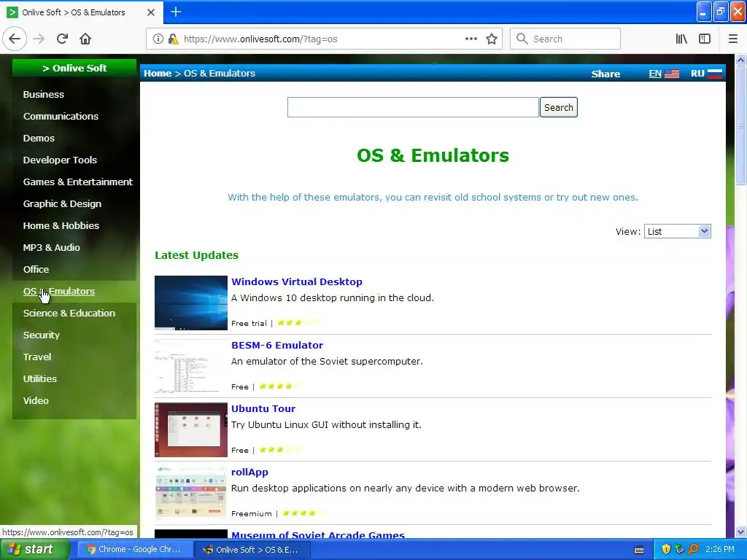Show site information icon in address bar
747x560 pixels.
pyautogui.click(x=158, y=39)
